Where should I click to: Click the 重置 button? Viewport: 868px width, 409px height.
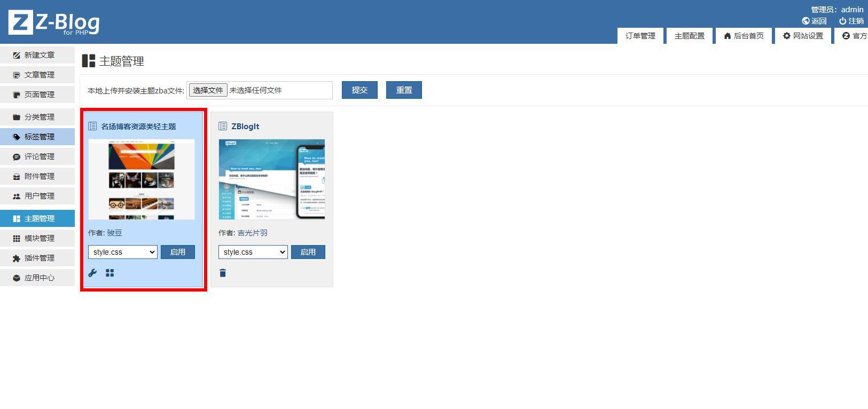[x=404, y=90]
